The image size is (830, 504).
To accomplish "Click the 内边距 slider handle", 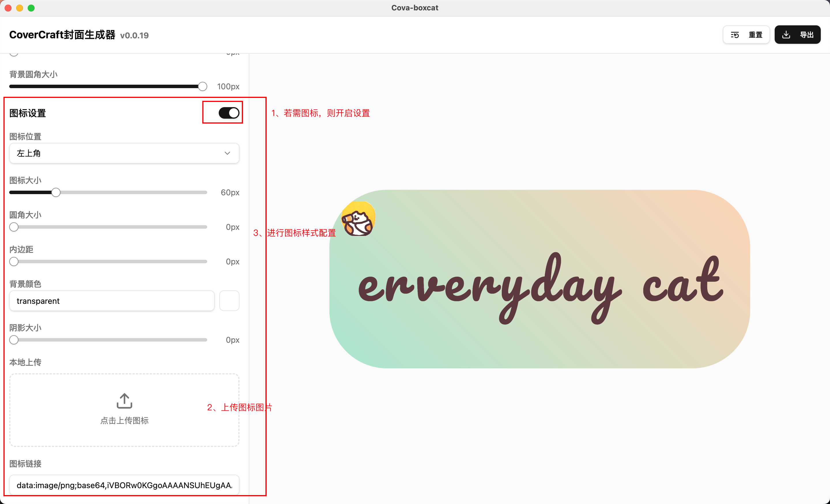I will [14, 262].
